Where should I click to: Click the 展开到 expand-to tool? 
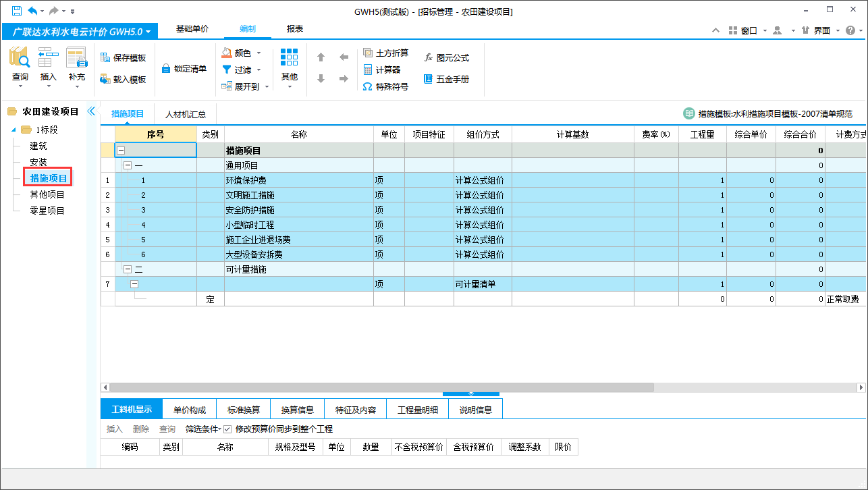[x=246, y=86]
